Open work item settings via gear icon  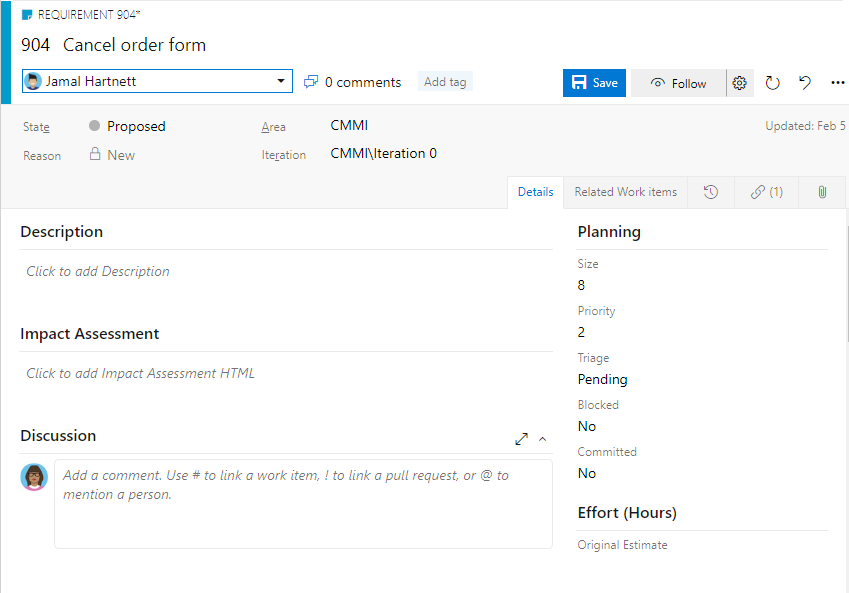tap(739, 83)
